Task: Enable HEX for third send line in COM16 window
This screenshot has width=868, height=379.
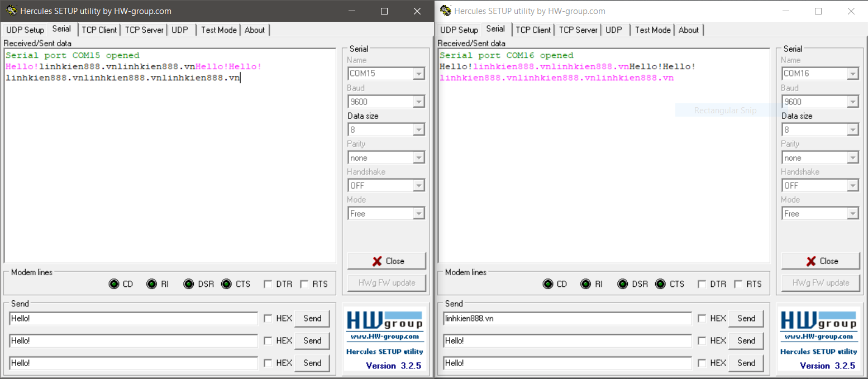Action: point(702,363)
